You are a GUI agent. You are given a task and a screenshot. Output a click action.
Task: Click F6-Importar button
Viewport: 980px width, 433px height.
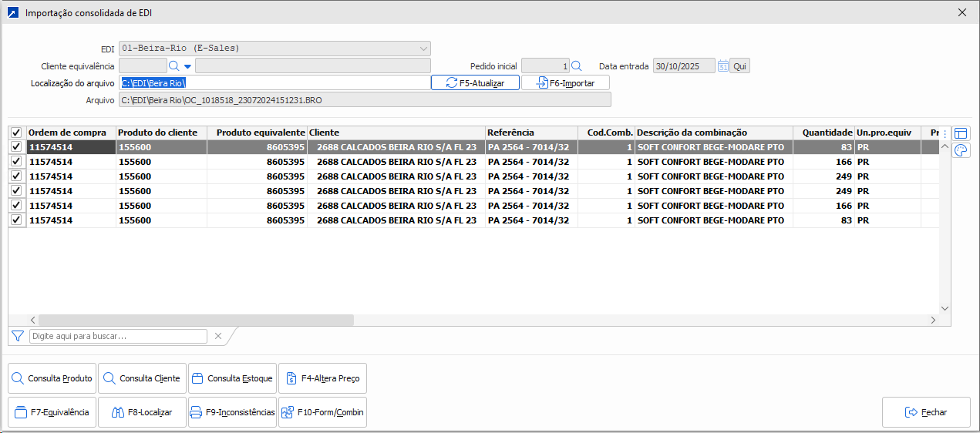pos(565,83)
